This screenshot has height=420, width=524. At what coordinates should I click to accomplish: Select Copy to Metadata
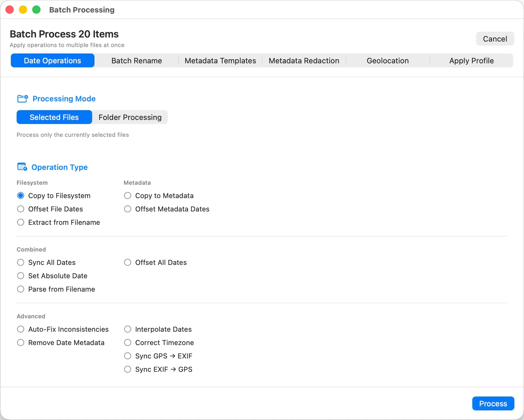(127, 195)
